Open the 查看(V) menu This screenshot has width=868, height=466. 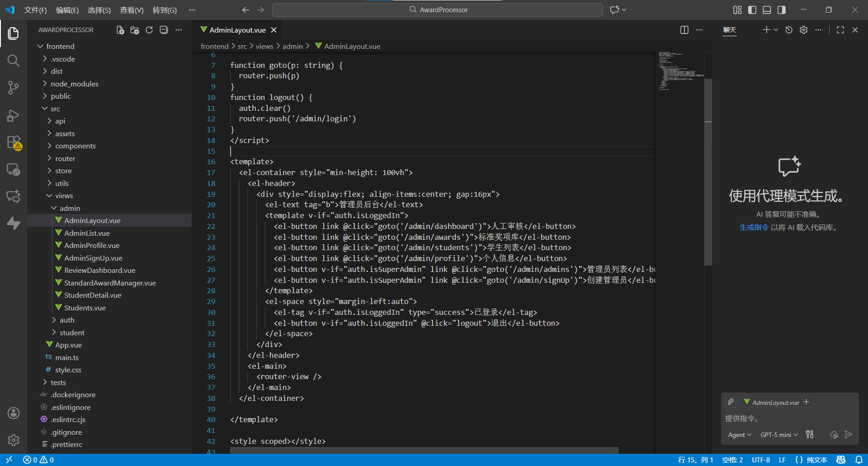tap(132, 10)
